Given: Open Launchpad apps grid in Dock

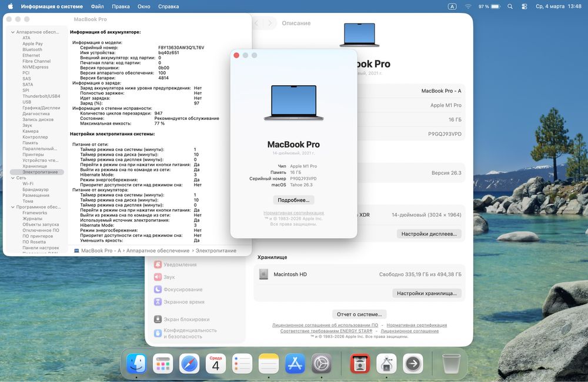Looking at the screenshot, I should point(163,363).
